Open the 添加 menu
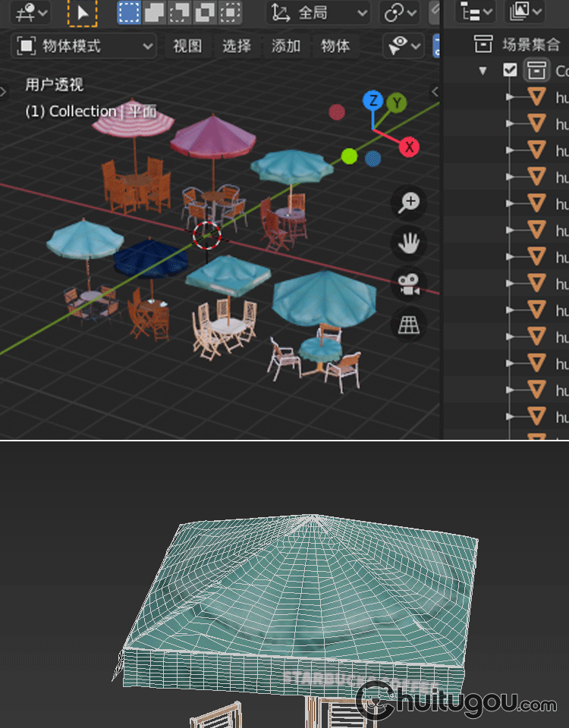569x728 pixels. coord(286,46)
